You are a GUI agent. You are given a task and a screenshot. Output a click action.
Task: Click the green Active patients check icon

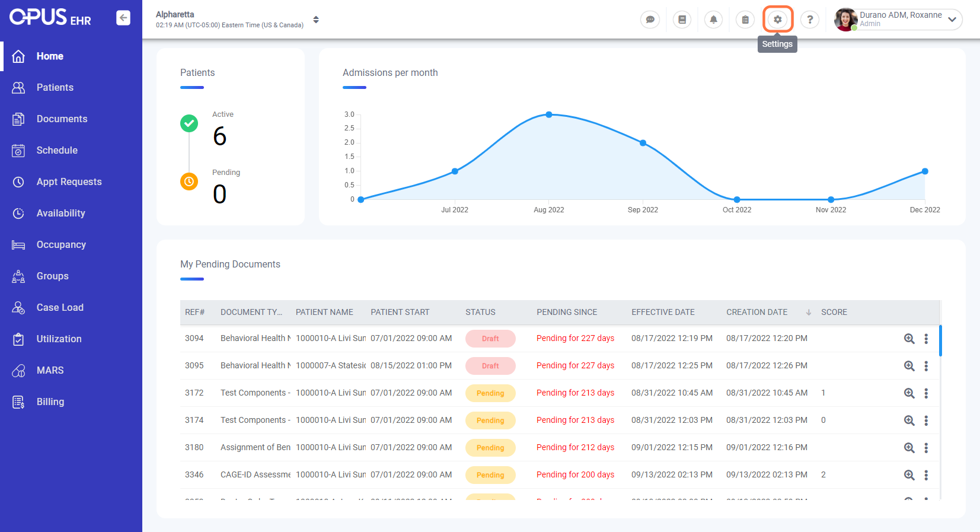(x=189, y=123)
